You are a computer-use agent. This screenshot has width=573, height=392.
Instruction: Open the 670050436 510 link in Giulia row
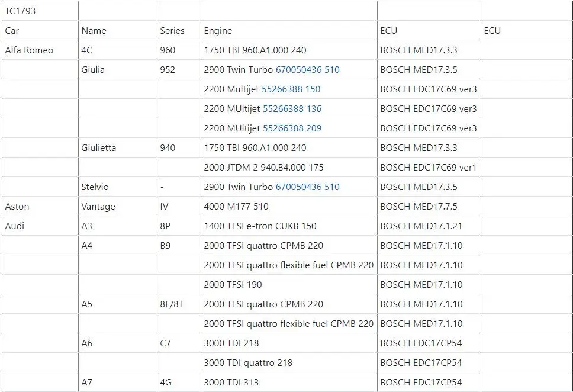click(x=307, y=69)
